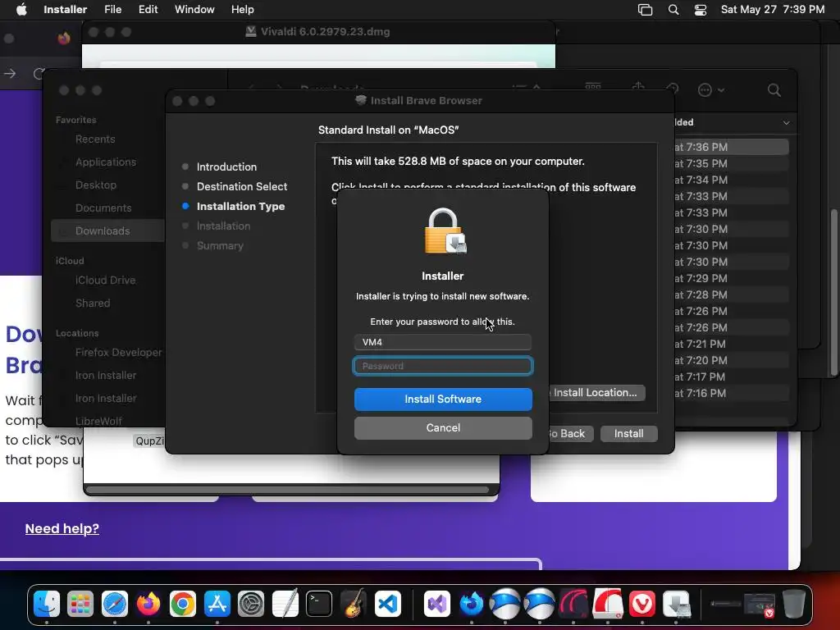Image resolution: width=840 pixels, height=630 pixels.
Task: Open the Finder ellipsis action menu
Action: 711,90
